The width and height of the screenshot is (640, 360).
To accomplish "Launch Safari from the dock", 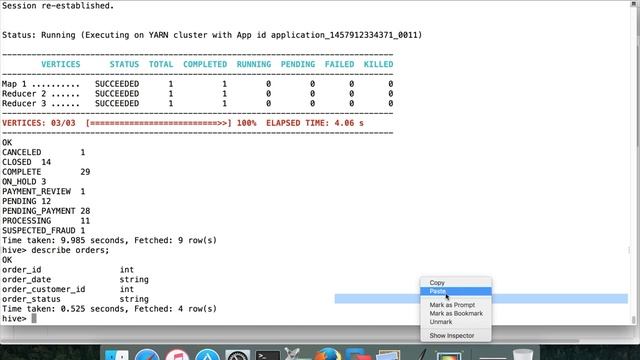I will click(147, 354).
